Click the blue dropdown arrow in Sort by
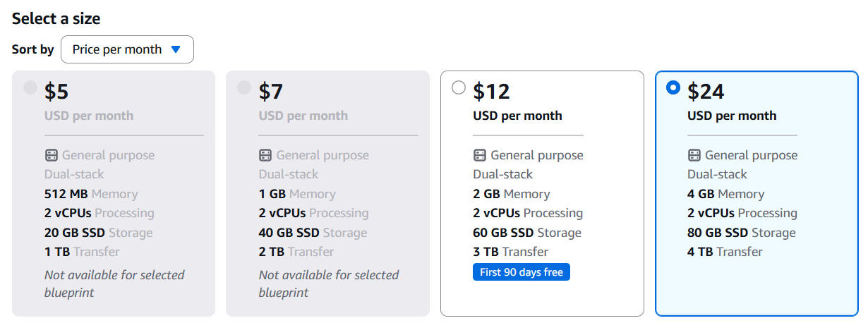Screen dimensions: 868x323 (176, 49)
